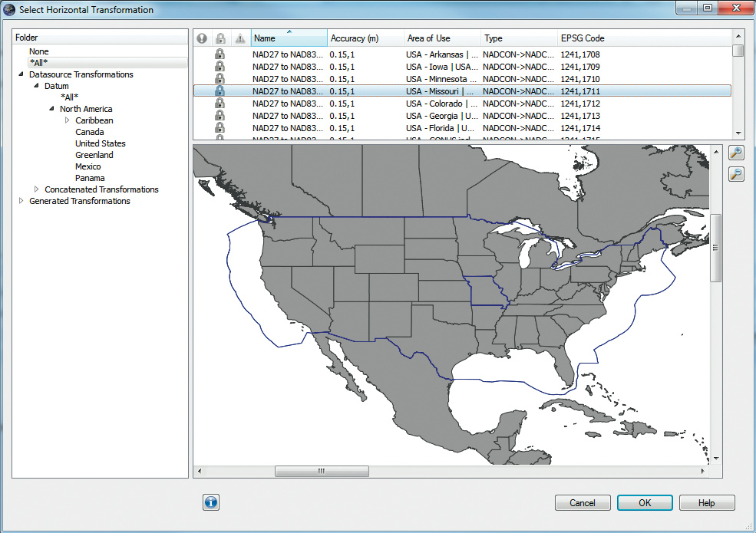This screenshot has height=533, width=756.
Task: Click the map zoom out magnifier icon
Action: [736, 174]
